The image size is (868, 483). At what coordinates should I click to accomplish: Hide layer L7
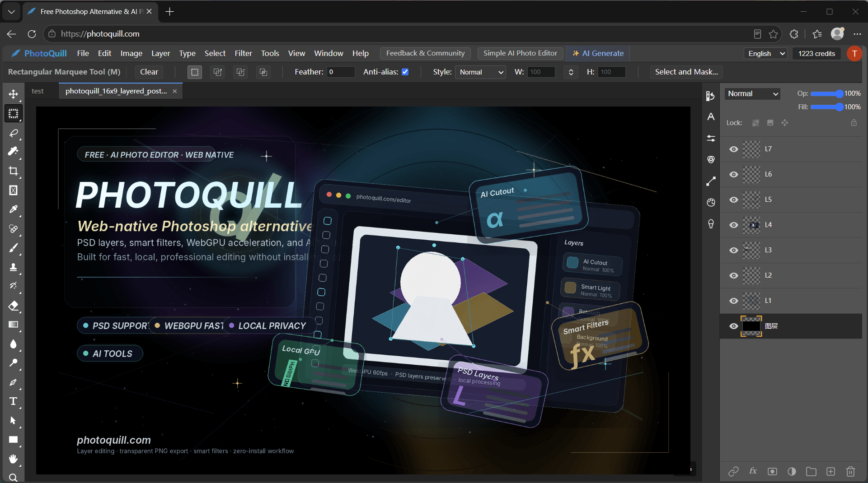tap(734, 149)
